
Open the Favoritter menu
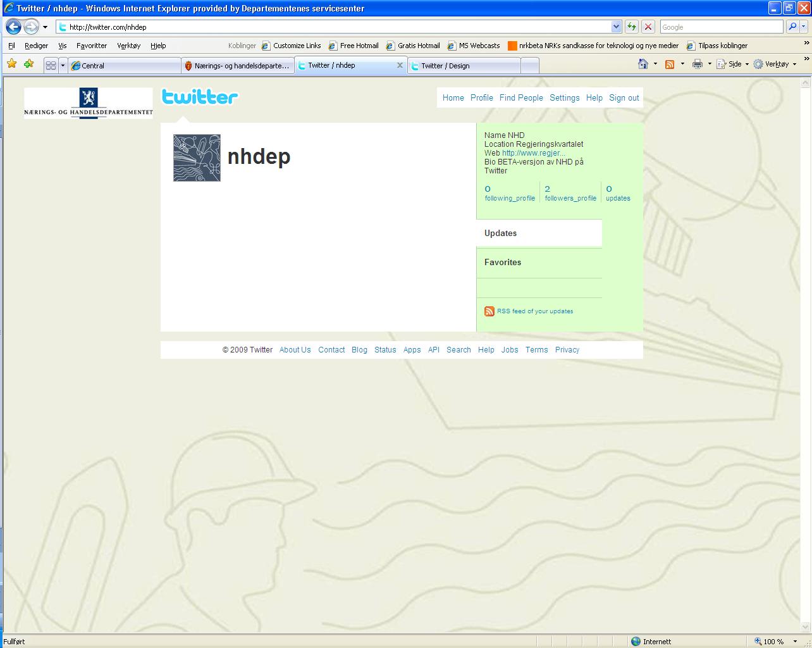point(92,46)
